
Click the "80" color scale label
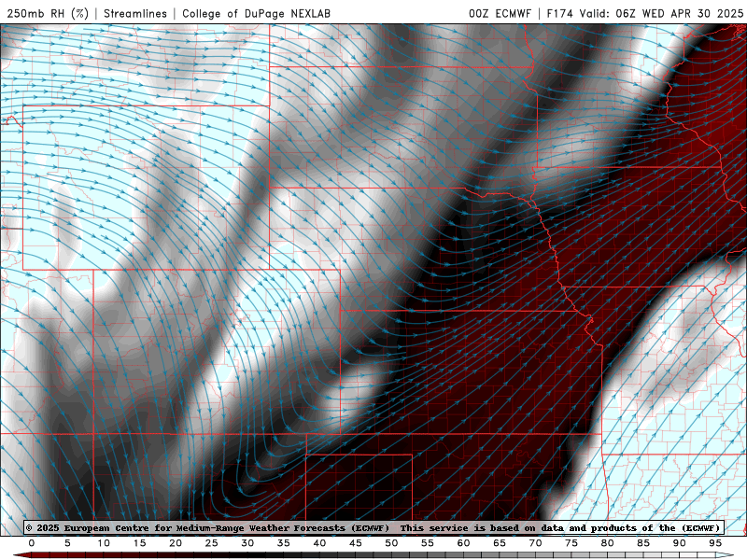608,543
